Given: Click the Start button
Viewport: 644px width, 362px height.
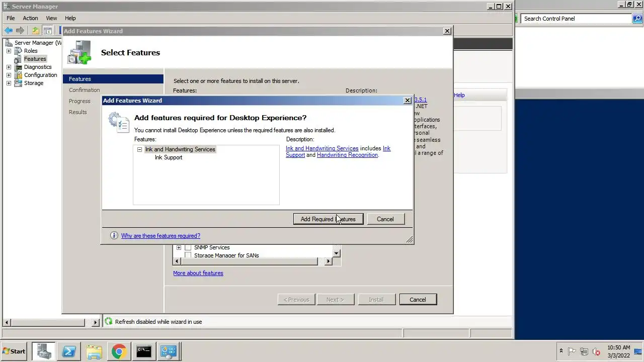Looking at the screenshot, I should 14,351.
